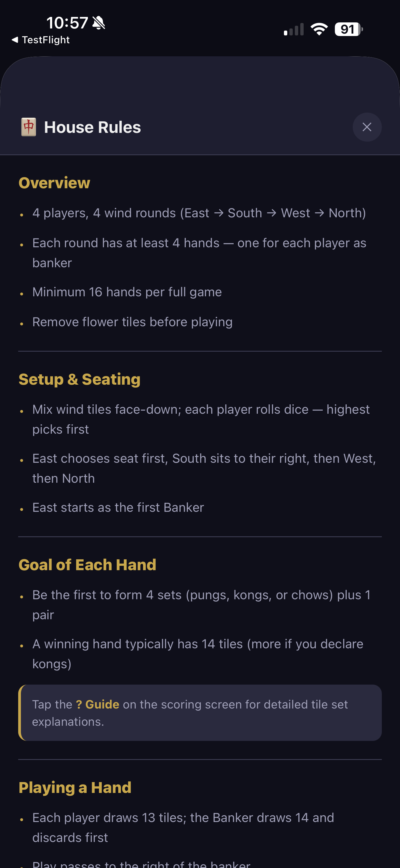Screen dimensions: 400x868
Task: Tap the ? Guide highlighted text
Action: coord(98,704)
